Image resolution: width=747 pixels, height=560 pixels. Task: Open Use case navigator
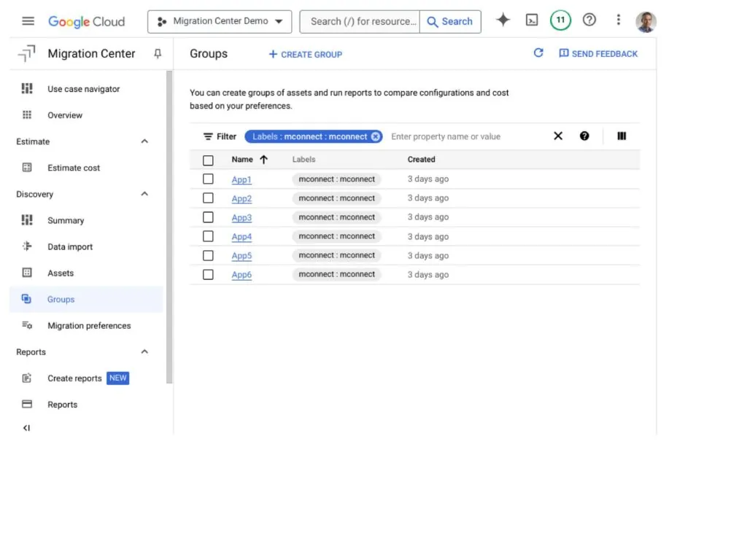pyautogui.click(x=86, y=89)
